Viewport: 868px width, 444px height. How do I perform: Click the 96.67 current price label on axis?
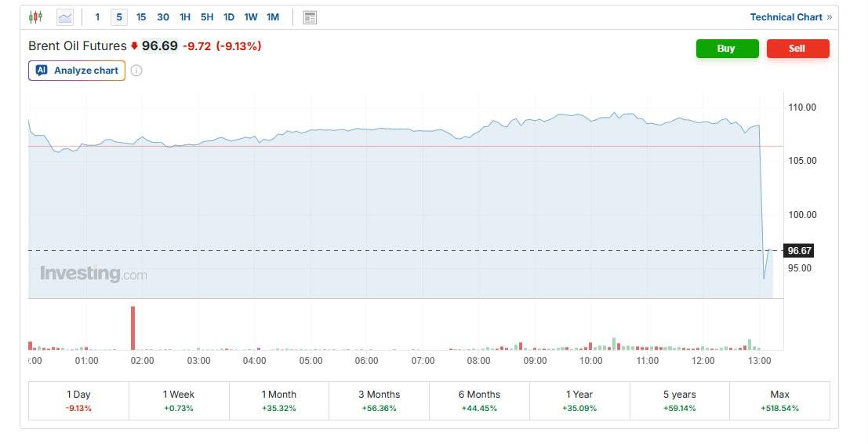(x=800, y=251)
